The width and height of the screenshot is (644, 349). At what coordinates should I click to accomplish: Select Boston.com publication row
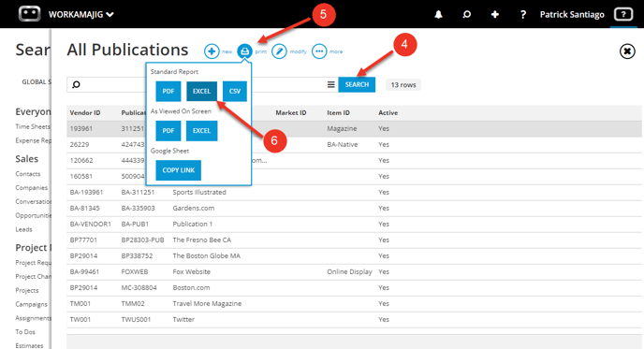pyautogui.click(x=354, y=288)
